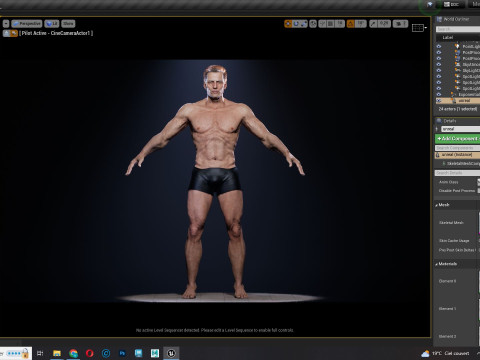Click the unreal skeletal mesh actor icon
The height and width of the screenshot is (360, 480).
[453, 100]
